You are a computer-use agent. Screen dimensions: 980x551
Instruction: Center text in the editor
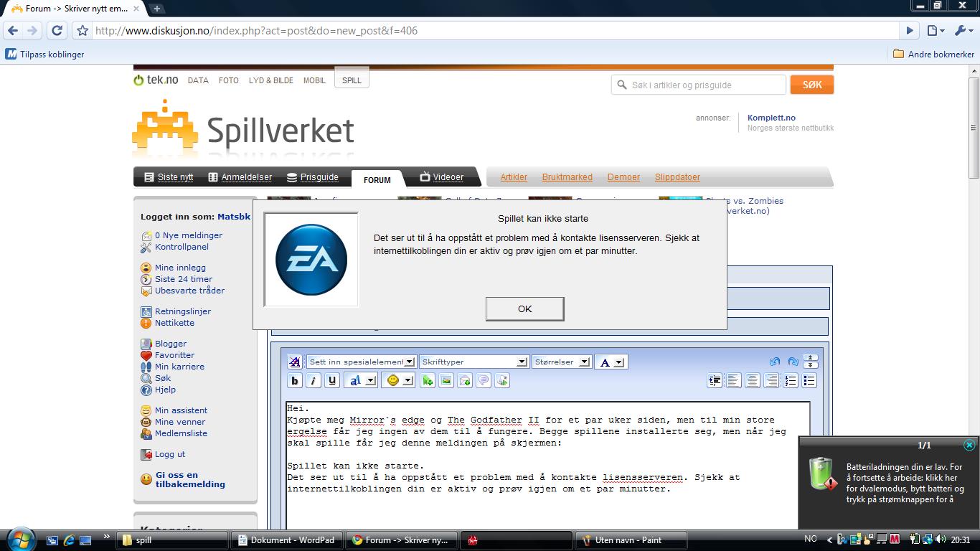(752, 381)
